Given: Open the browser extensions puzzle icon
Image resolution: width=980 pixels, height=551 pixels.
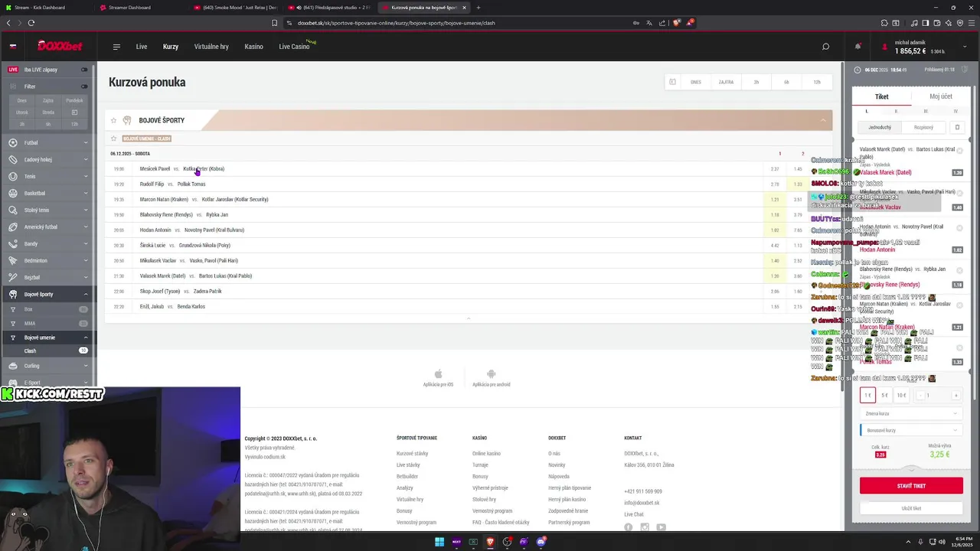Looking at the screenshot, I should click(x=884, y=23).
